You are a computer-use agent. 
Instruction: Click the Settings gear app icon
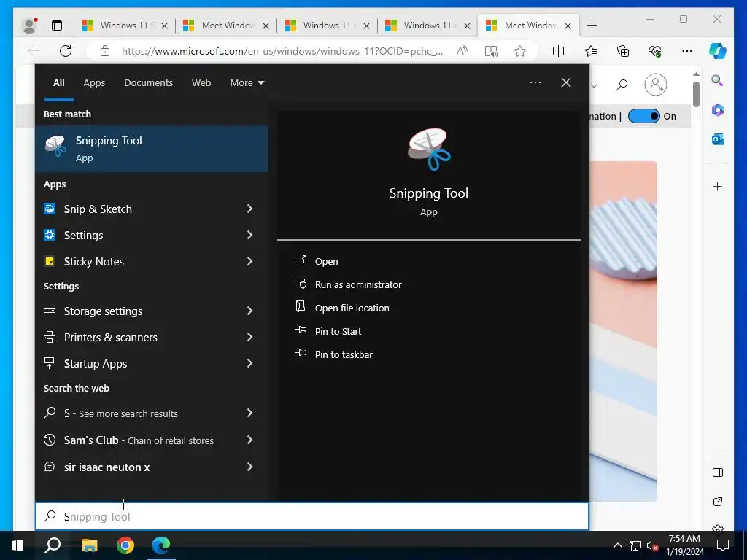pyautogui.click(x=50, y=235)
